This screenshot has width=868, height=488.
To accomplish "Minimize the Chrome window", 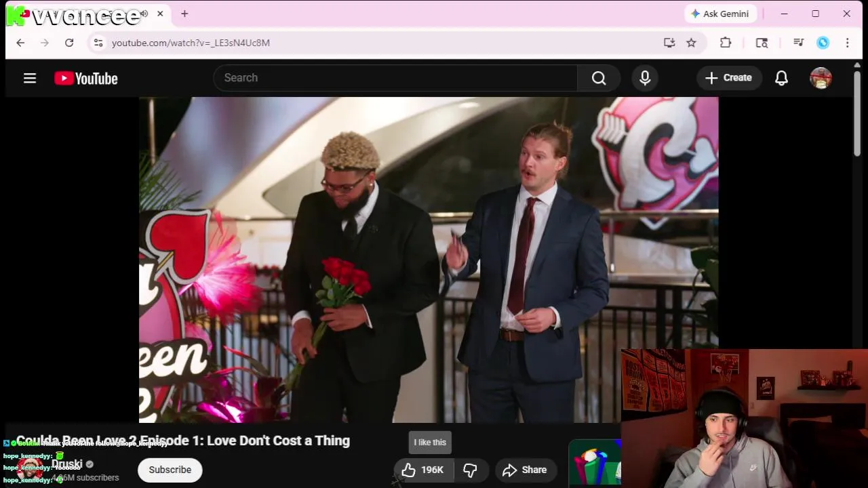I will click(785, 14).
